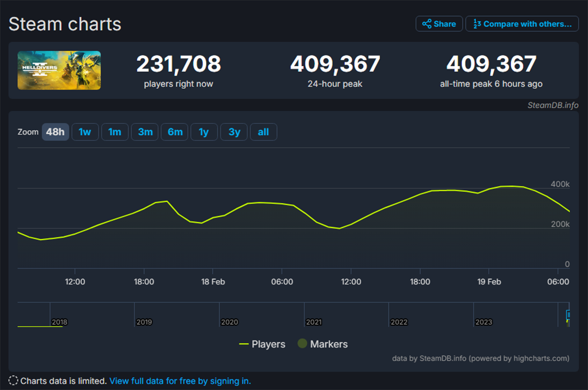Image resolution: width=588 pixels, height=390 pixels.
Task: Zoom the chart to 1y
Action: pyautogui.click(x=204, y=132)
